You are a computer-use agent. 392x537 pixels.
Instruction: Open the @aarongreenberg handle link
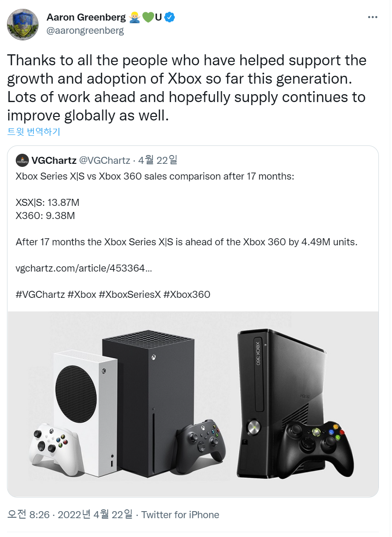pos(85,31)
